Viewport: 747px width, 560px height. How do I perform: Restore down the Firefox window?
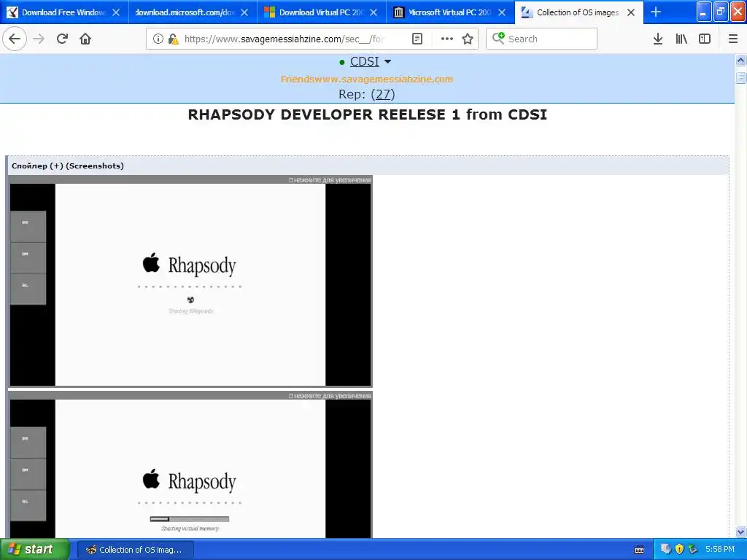tap(720, 12)
